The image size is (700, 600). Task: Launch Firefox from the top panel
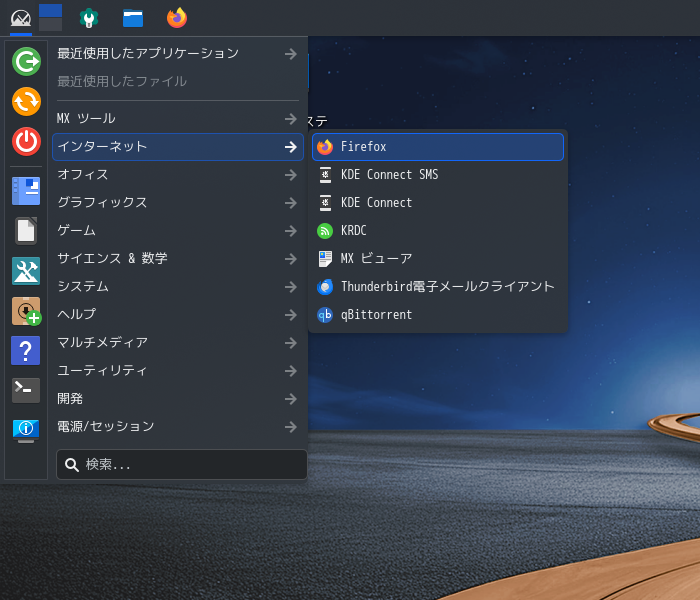(177, 18)
